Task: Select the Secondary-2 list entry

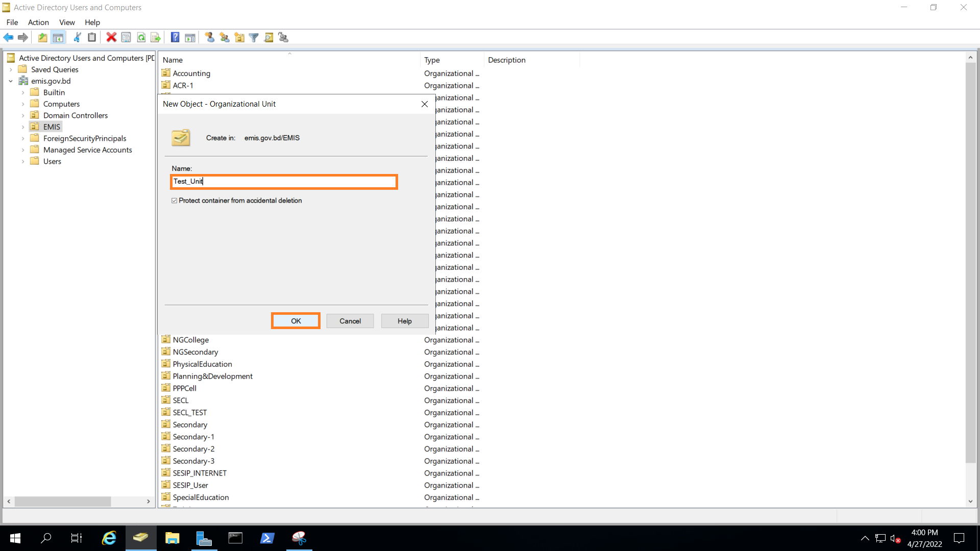Action: [193, 449]
